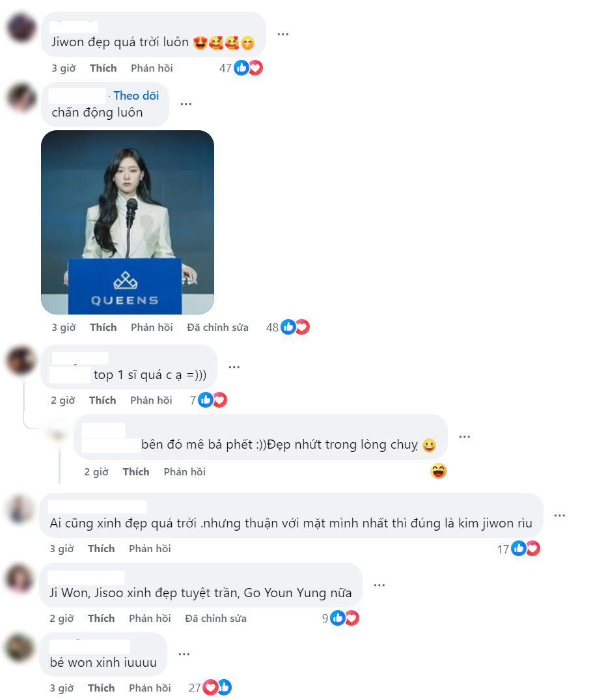Image resolution: width=593 pixels, height=700 pixels.
Task: Open options for 'Ji Won, Jisoo' comment
Action: pyautogui.click(x=379, y=585)
